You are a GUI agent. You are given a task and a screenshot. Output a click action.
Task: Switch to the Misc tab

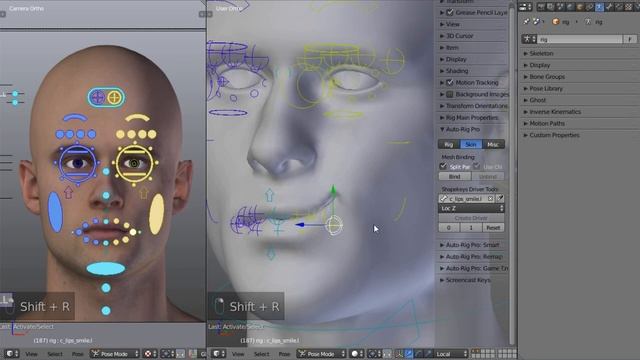pyautogui.click(x=493, y=144)
